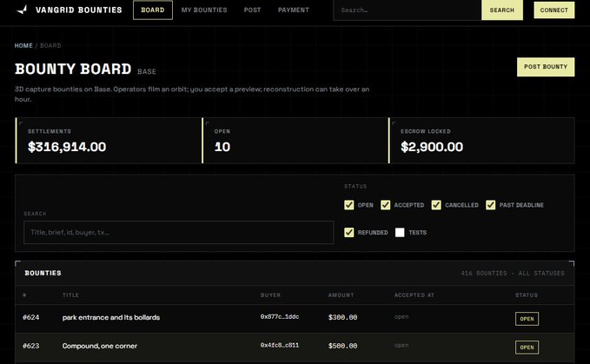Disable the Refunded status filter

tap(348, 233)
